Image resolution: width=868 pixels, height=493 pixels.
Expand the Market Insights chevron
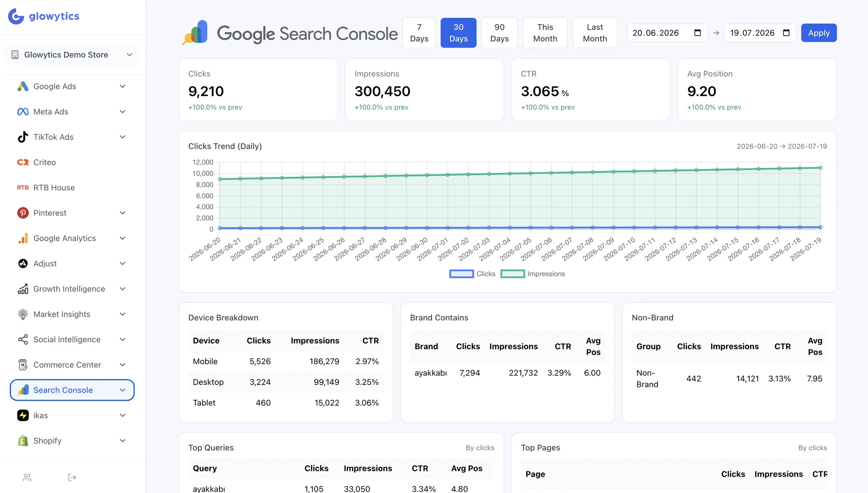[122, 314]
